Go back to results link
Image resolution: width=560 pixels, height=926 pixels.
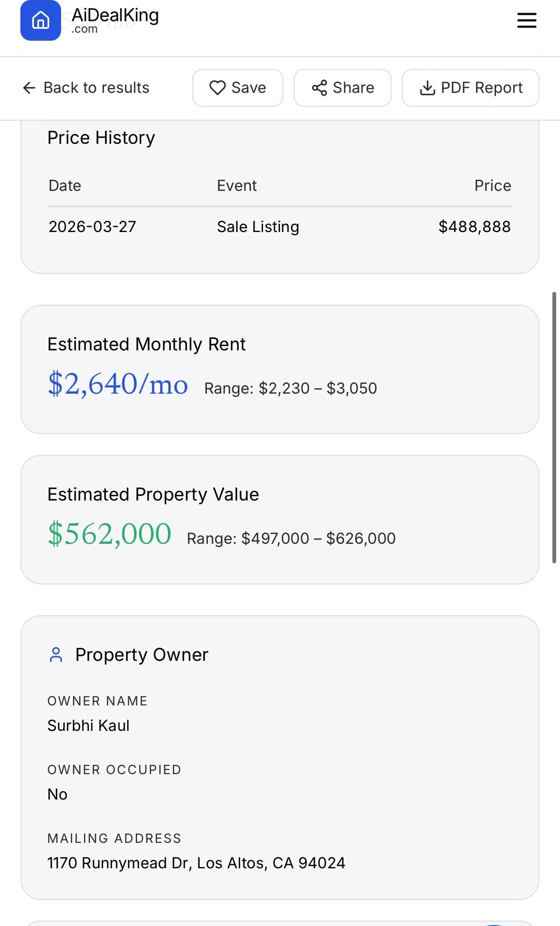96,88
